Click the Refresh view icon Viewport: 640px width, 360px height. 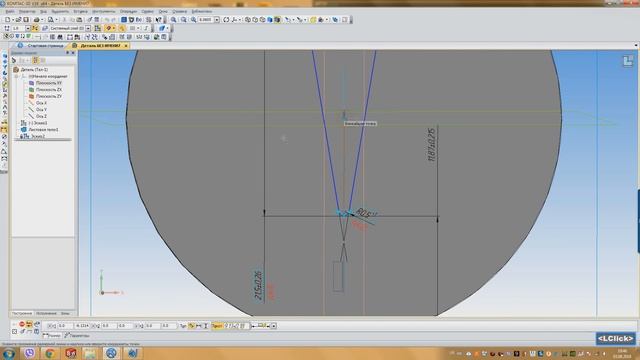[226, 20]
